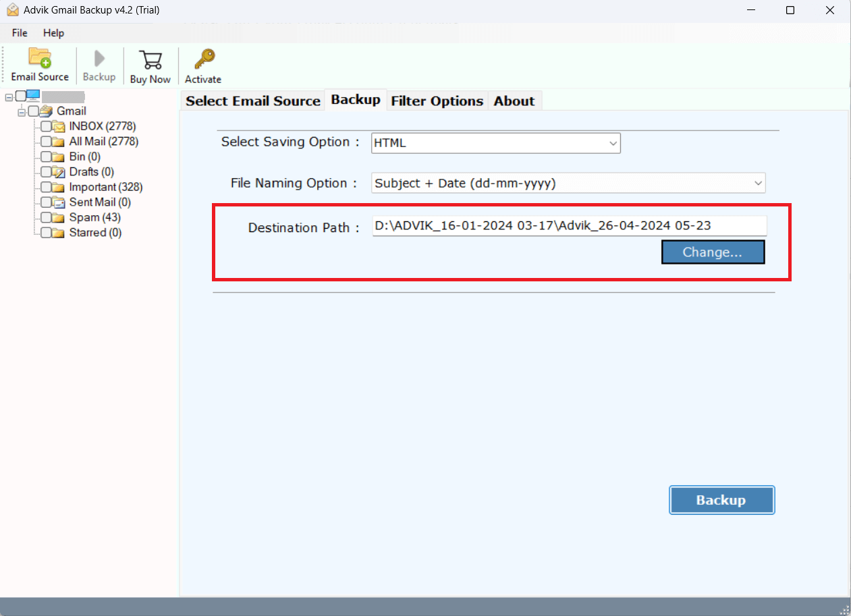Click the Sent Mail folder icon
Screen dimensions: 851x616
pyautogui.click(x=59, y=202)
